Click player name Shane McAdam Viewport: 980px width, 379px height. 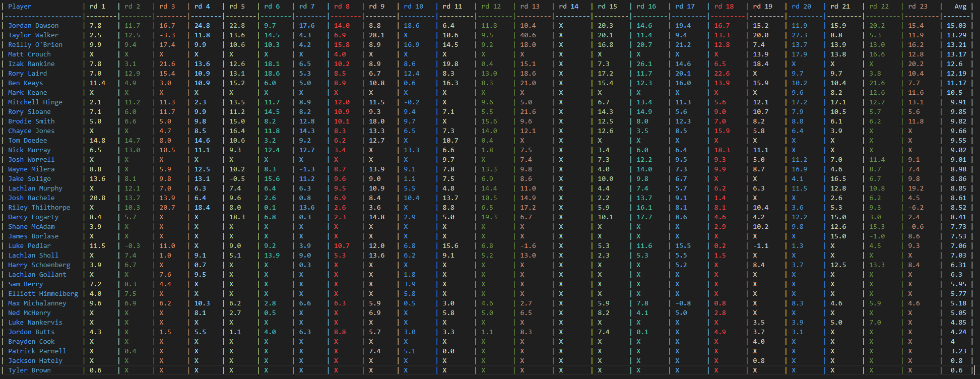coord(31,227)
